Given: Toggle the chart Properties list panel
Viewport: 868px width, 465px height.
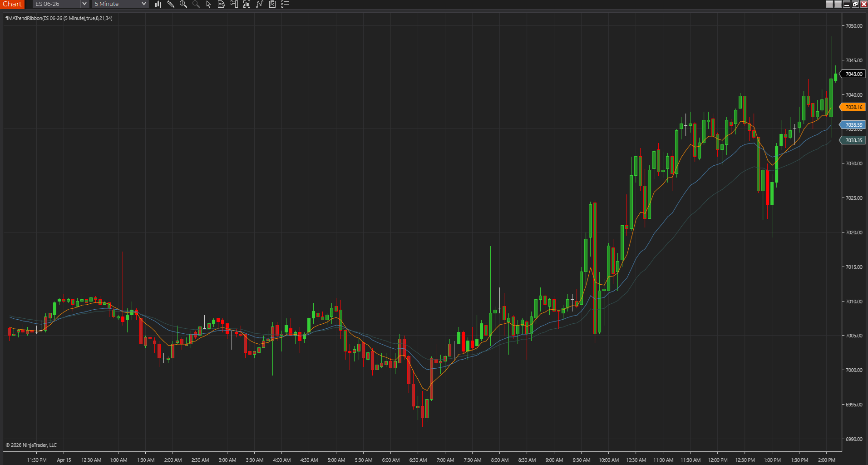Looking at the screenshot, I should (285, 4).
